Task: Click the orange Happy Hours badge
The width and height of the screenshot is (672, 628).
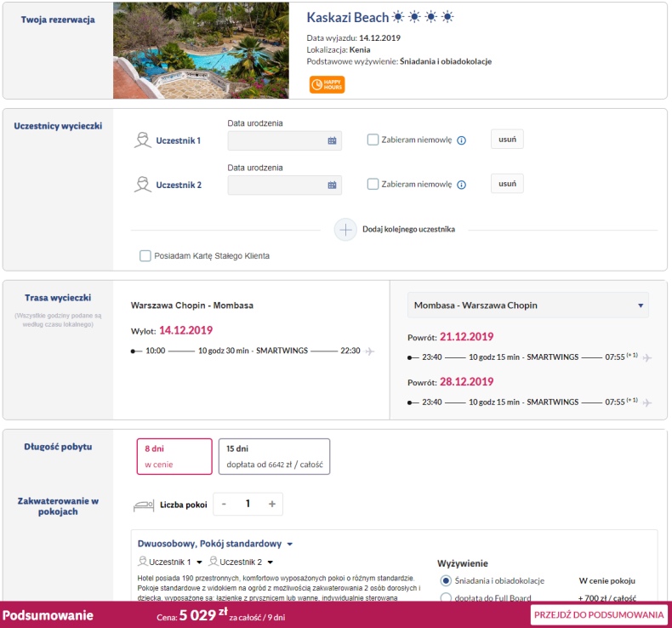Action: pyautogui.click(x=327, y=84)
